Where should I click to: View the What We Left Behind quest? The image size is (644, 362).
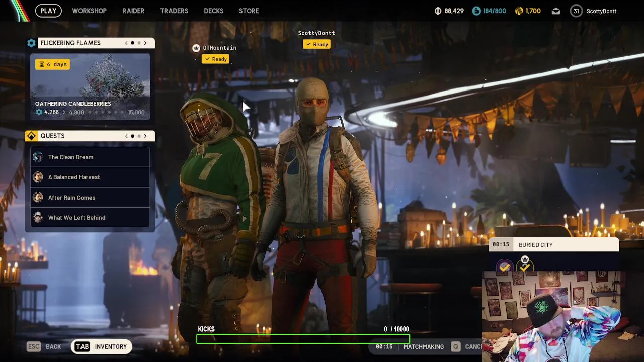coord(90,218)
